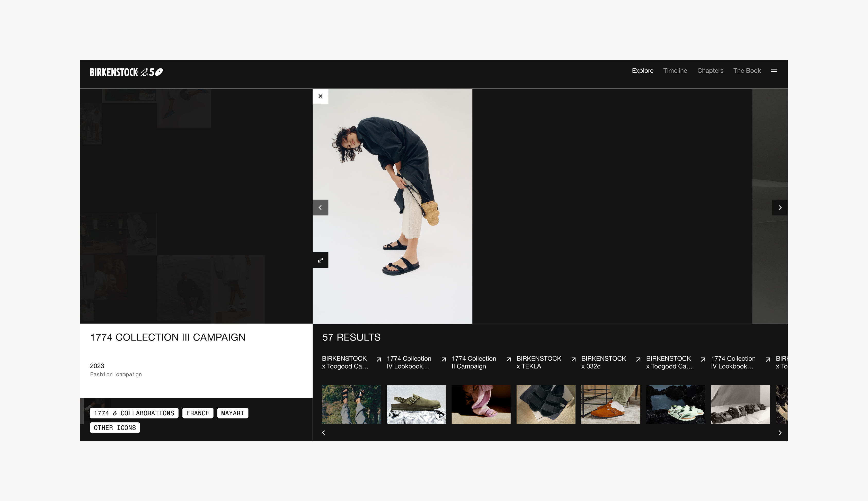Image resolution: width=868 pixels, height=501 pixels.
Task: Expand image to fullscreen icon
Action: click(x=321, y=260)
